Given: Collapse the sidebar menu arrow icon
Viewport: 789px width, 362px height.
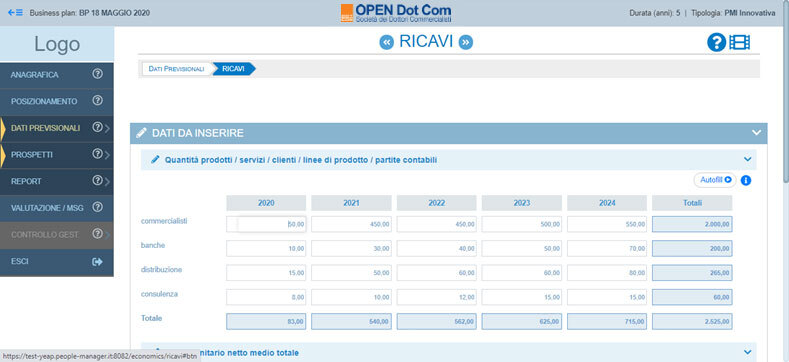Looking at the screenshot, I should coord(15,13).
